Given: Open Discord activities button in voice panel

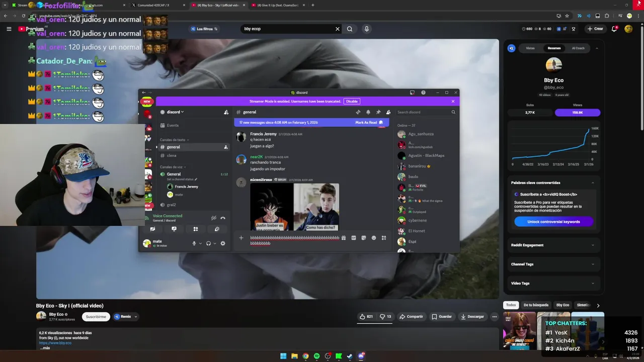Looking at the screenshot, I should tap(196, 229).
